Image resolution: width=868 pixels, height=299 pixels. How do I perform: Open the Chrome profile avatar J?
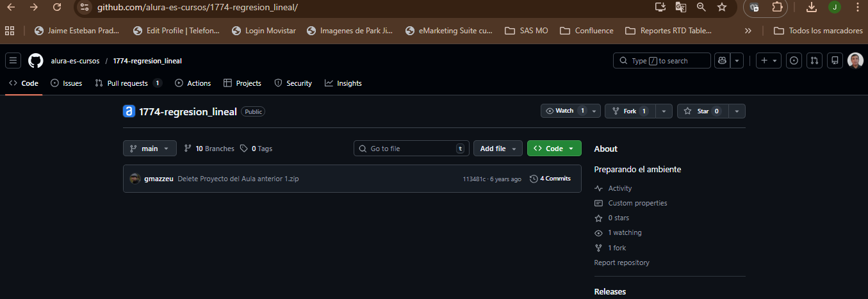tap(834, 7)
